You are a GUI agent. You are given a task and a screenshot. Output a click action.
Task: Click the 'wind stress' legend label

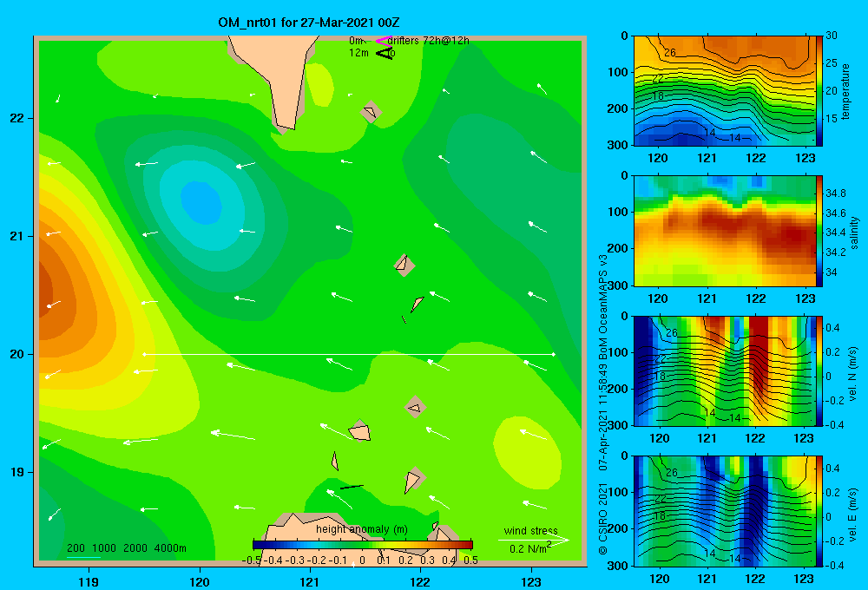point(531,530)
